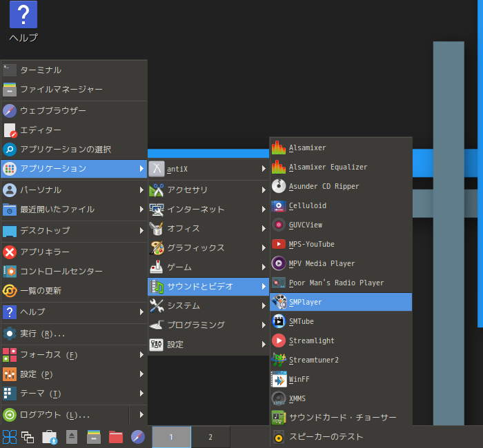Click the MPV Media Player icon
This screenshot has height=448, width=483.
pyautogui.click(x=279, y=263)
